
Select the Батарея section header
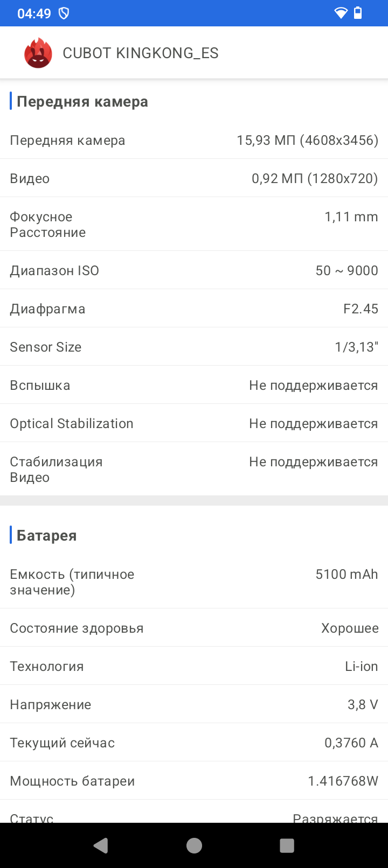[x=46, y=536]
